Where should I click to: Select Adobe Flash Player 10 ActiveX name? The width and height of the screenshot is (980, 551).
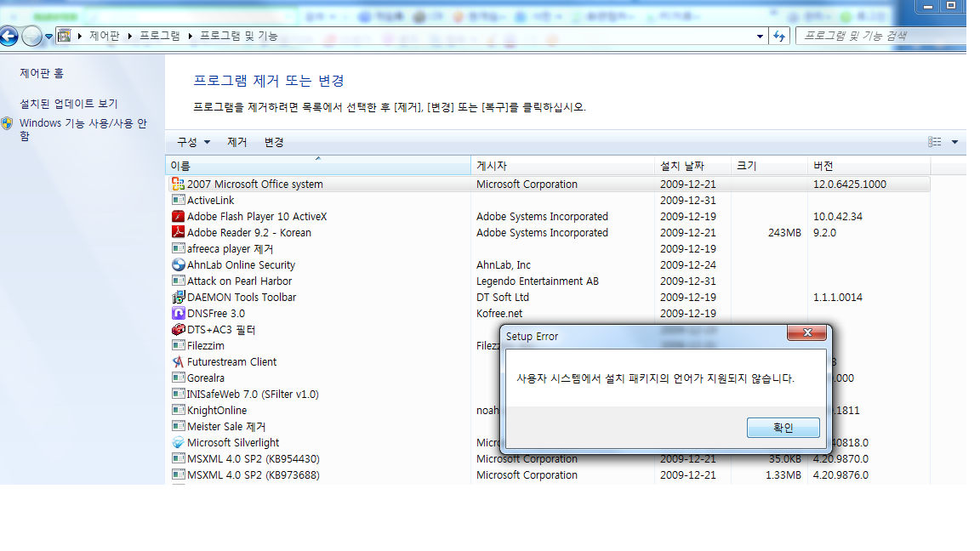(257, 217)
